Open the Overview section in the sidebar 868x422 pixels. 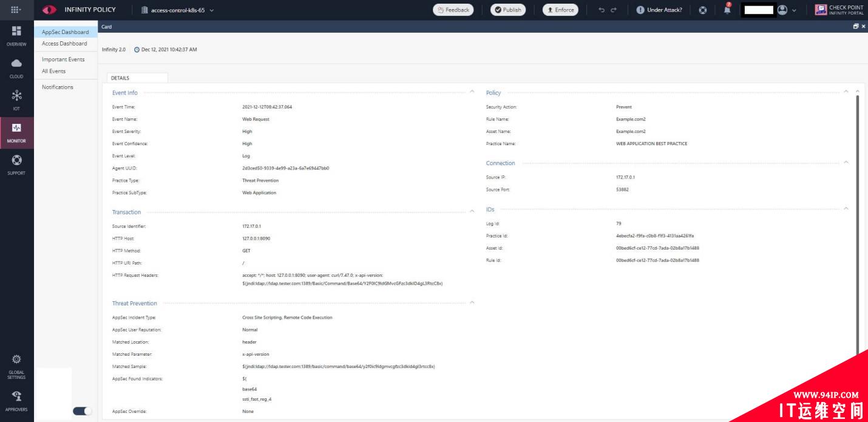point(16,36)
